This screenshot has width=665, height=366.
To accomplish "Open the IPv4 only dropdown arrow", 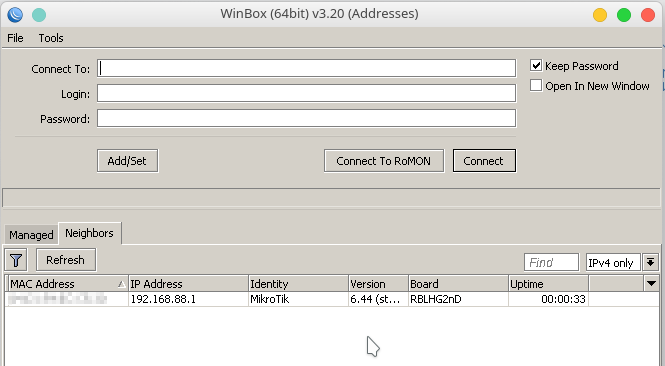I will [651, 263].
